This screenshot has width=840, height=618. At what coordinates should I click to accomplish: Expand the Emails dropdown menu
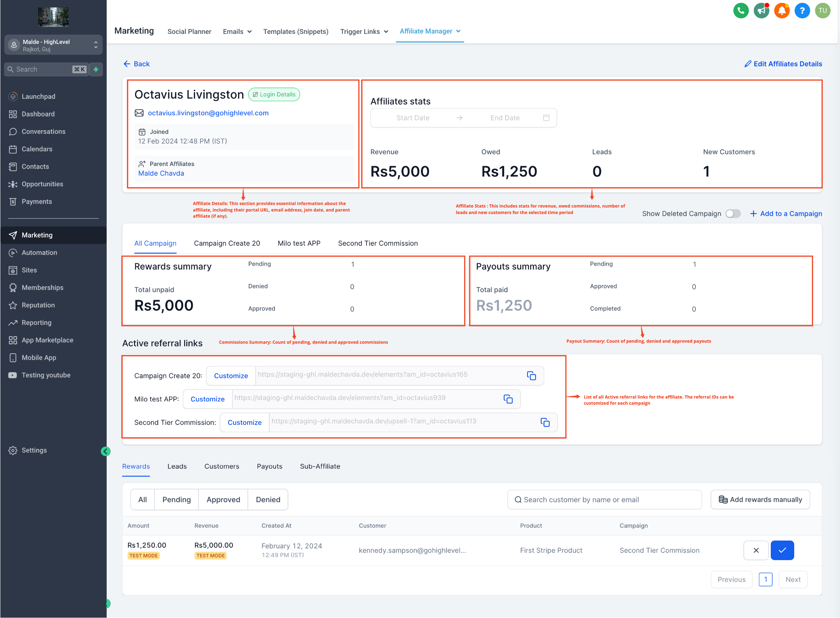(x=237, y=31)
